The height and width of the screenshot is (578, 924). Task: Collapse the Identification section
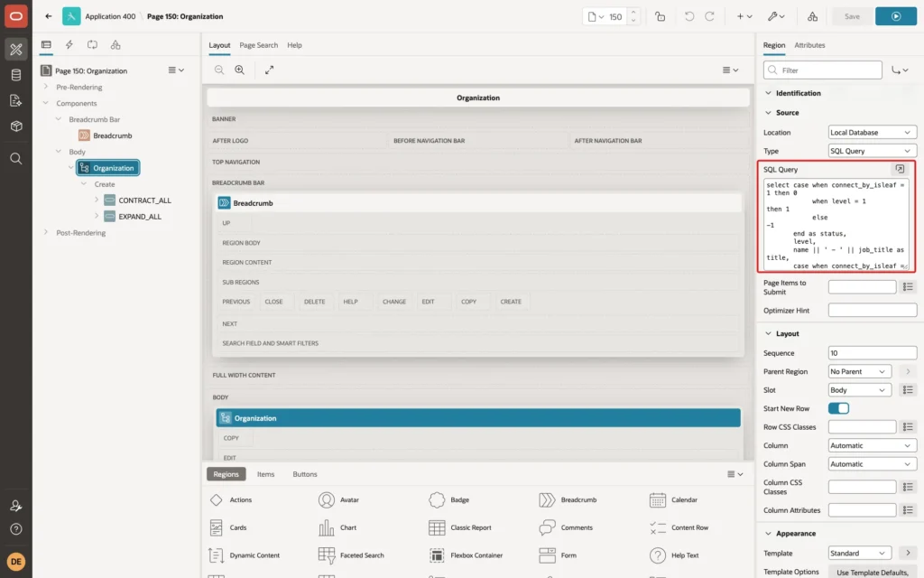point(768,93)
